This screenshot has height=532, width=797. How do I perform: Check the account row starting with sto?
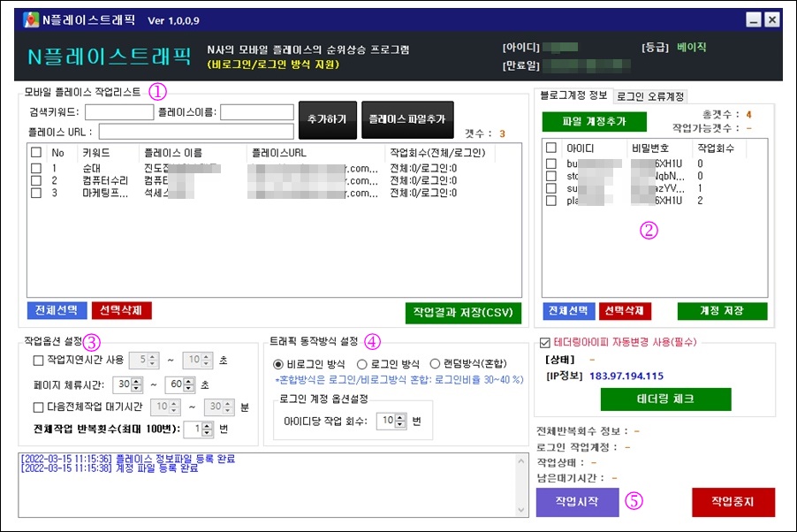click(x=551, y=176)
